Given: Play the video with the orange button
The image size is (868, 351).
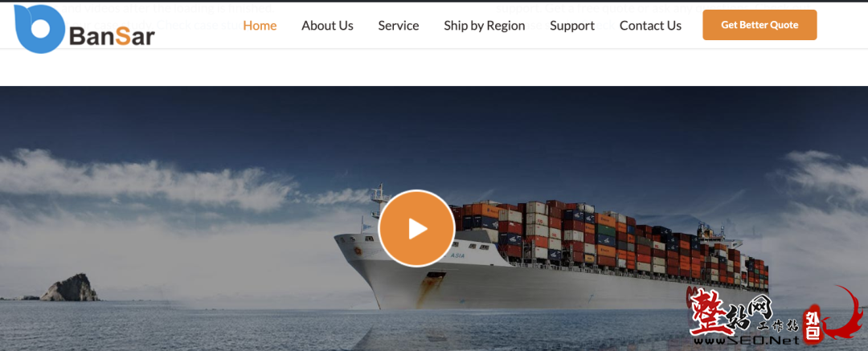Looking at the screenshot, I should [417, 228].
